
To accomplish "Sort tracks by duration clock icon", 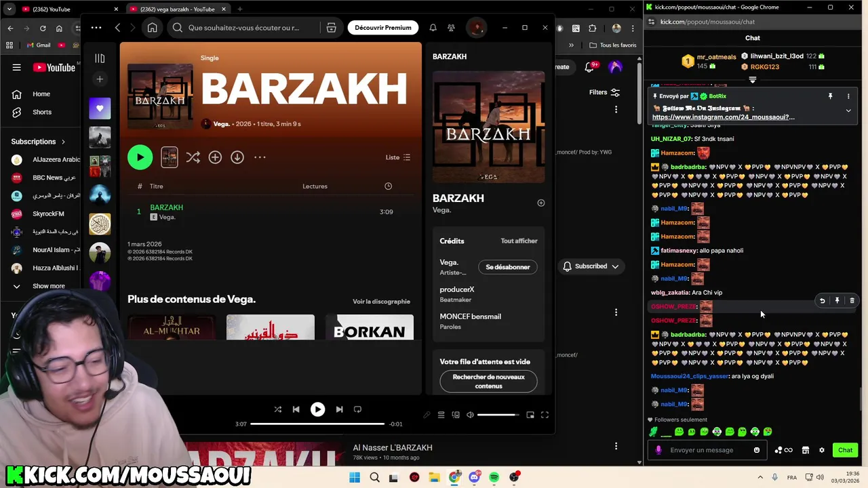I will (x=388, y=186).
